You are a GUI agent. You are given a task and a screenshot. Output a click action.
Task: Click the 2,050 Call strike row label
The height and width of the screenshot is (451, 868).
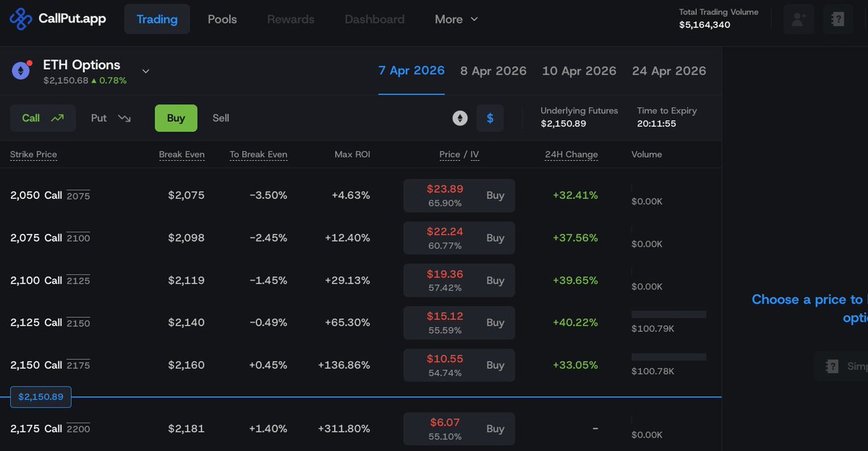click(x=50, y=195)
